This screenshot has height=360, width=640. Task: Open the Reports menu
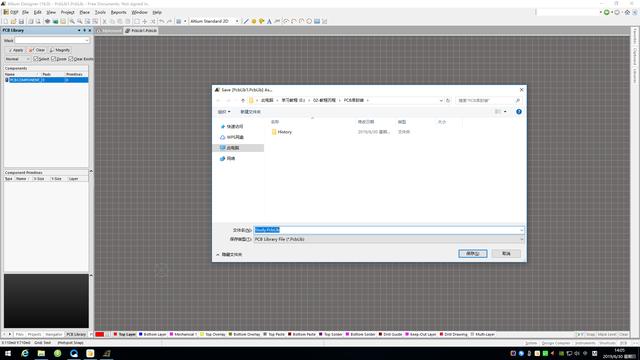coord(118,12)
